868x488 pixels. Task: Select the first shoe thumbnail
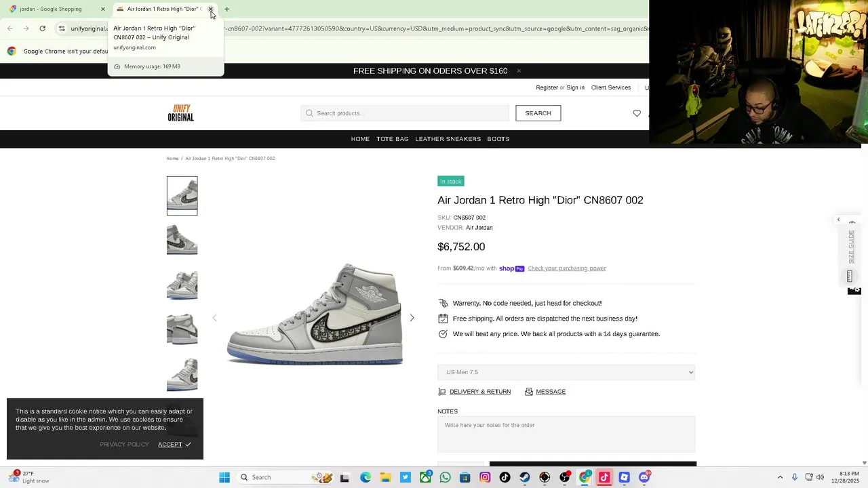(182, 196)
